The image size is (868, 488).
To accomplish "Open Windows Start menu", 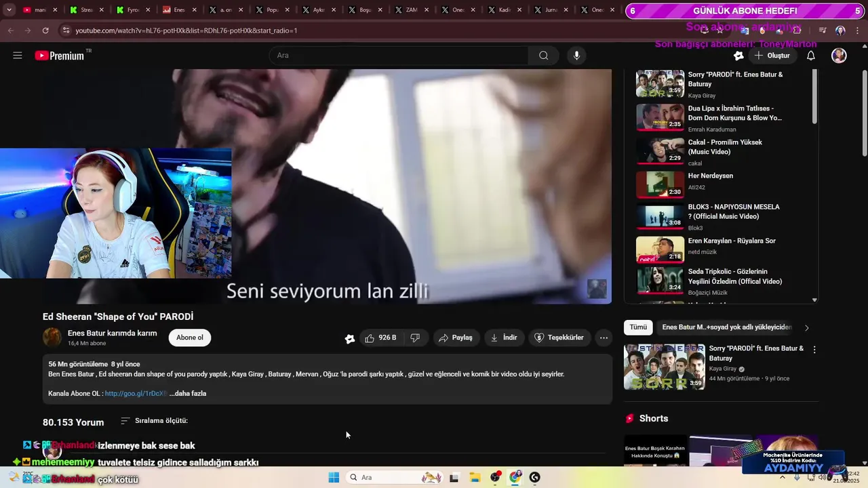I will pyautogui.click(x=334, y=477).
